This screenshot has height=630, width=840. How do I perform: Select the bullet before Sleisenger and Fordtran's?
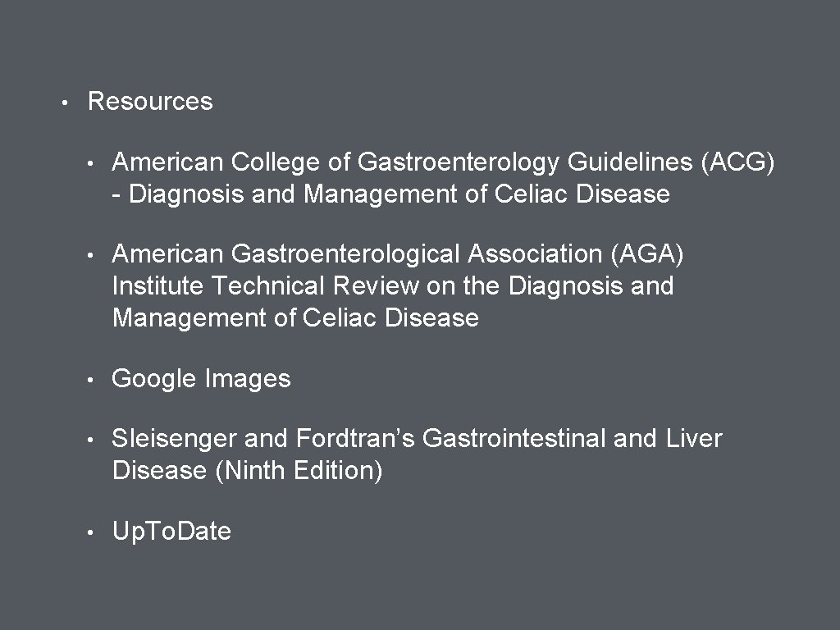point(90,440)
